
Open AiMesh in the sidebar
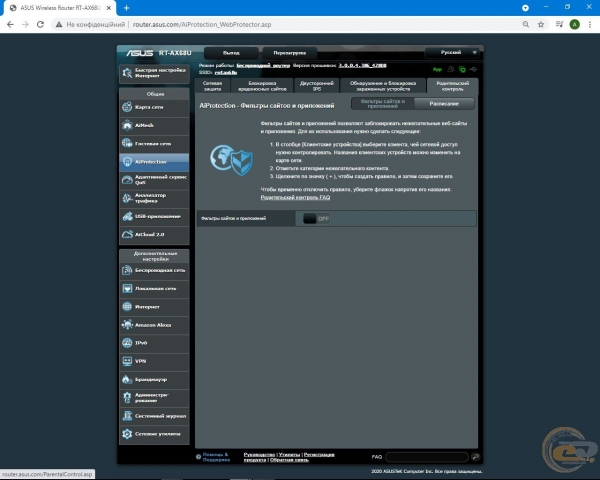[154, 125]
